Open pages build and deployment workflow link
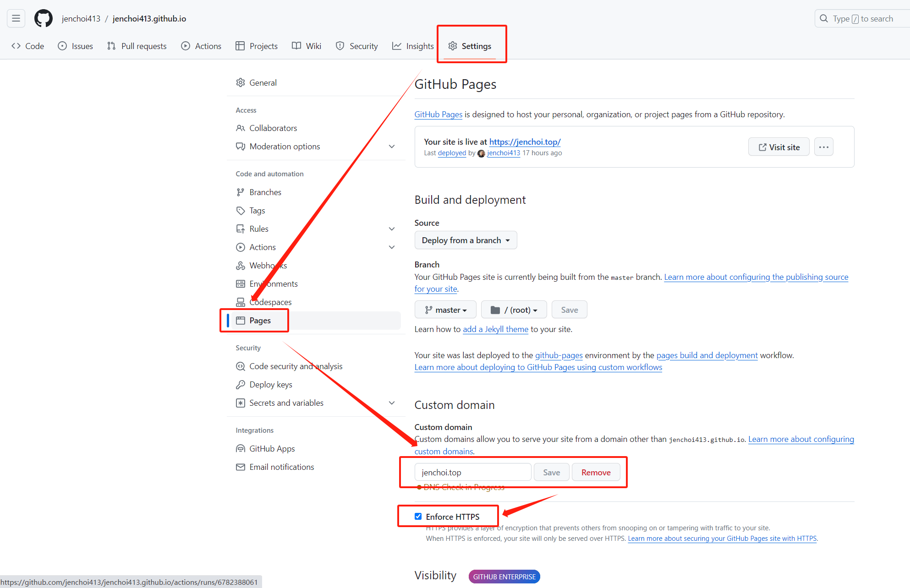This screenshot has width=910, height=588. (707, 355)
